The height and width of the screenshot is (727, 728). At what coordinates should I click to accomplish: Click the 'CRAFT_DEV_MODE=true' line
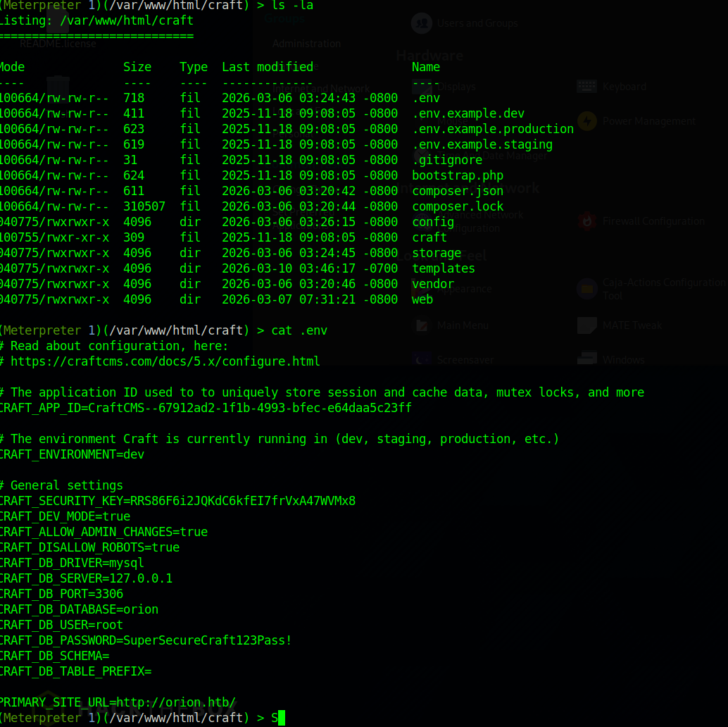(65, 516)
